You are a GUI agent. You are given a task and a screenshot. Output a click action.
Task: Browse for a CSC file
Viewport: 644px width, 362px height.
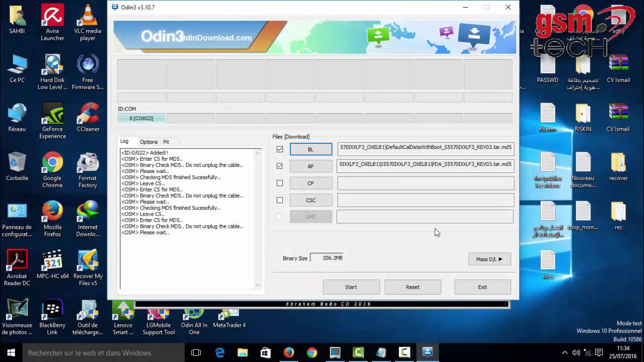[x=311, y=200]
